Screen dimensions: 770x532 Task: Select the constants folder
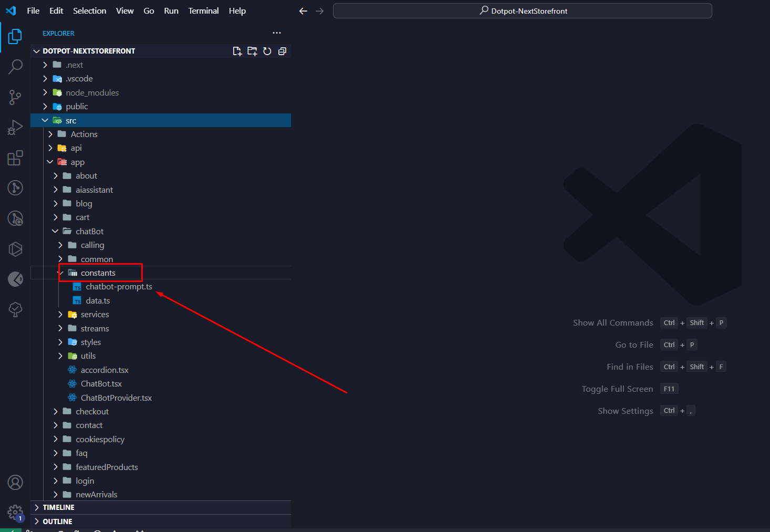pos(161,273)
